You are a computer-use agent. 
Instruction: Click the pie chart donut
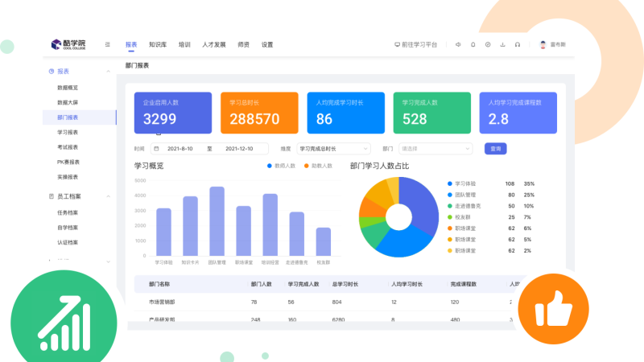point(398,217)
